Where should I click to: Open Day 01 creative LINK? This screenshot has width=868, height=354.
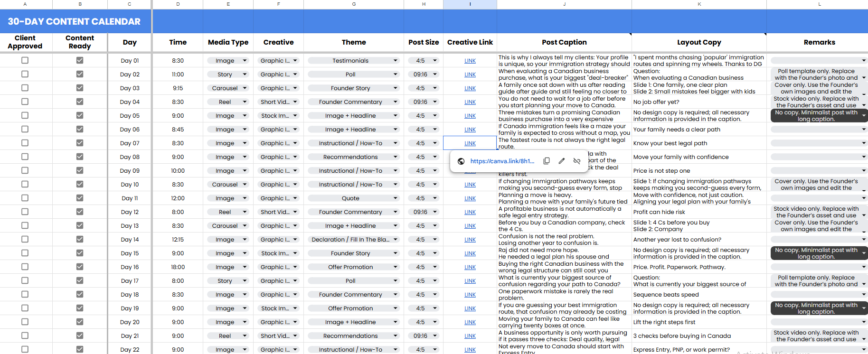470,61
